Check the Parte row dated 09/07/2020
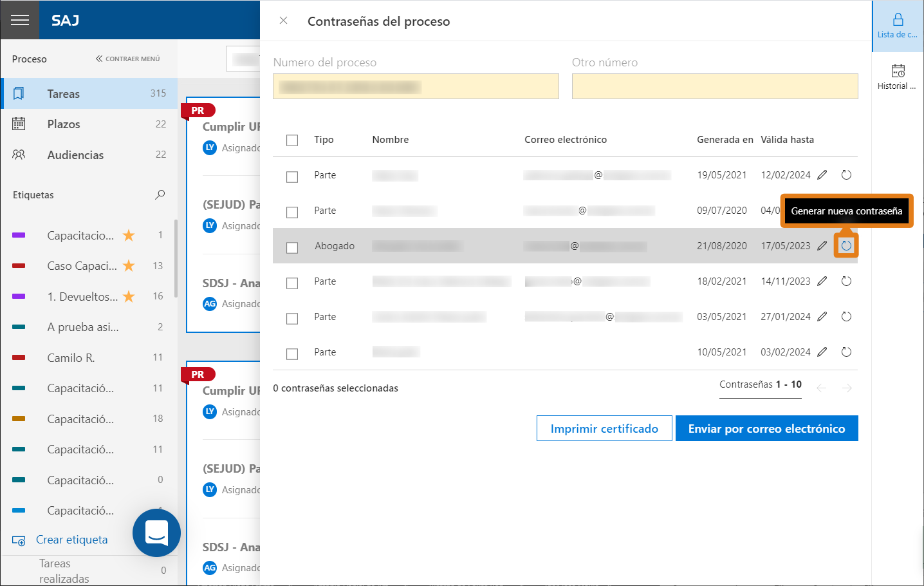This screenshot has width=924, height=586. pos(292,212)
